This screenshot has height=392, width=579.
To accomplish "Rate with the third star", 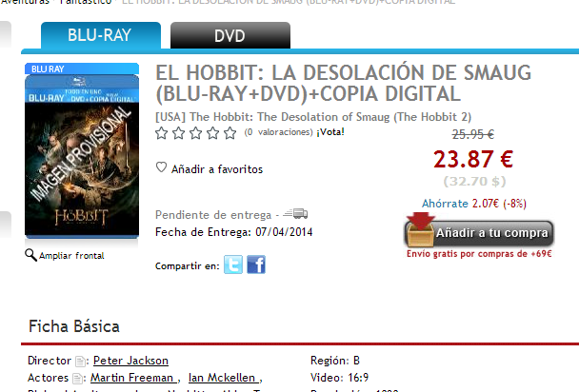I will point(196,133).
